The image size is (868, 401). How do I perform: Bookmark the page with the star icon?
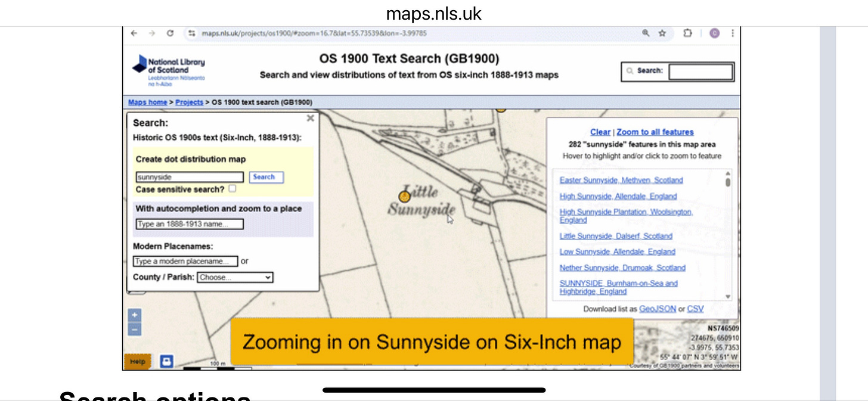click(x=662, y=33)
